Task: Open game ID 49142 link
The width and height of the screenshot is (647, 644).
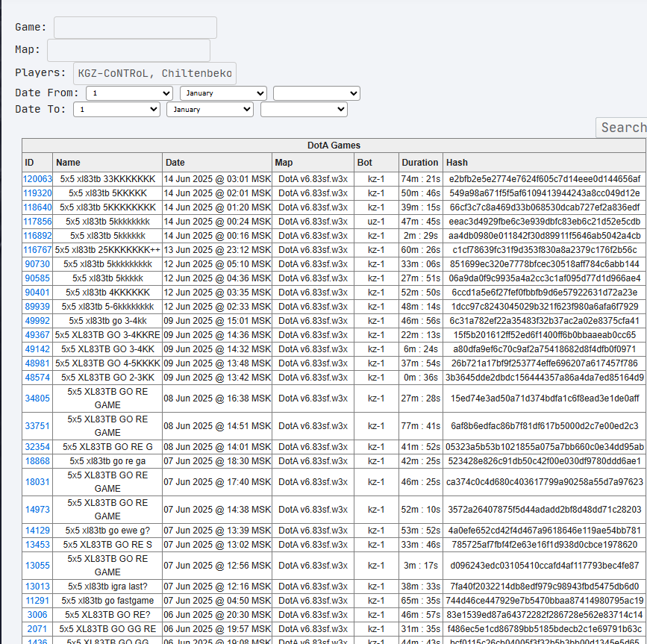Action: (37, 349)
